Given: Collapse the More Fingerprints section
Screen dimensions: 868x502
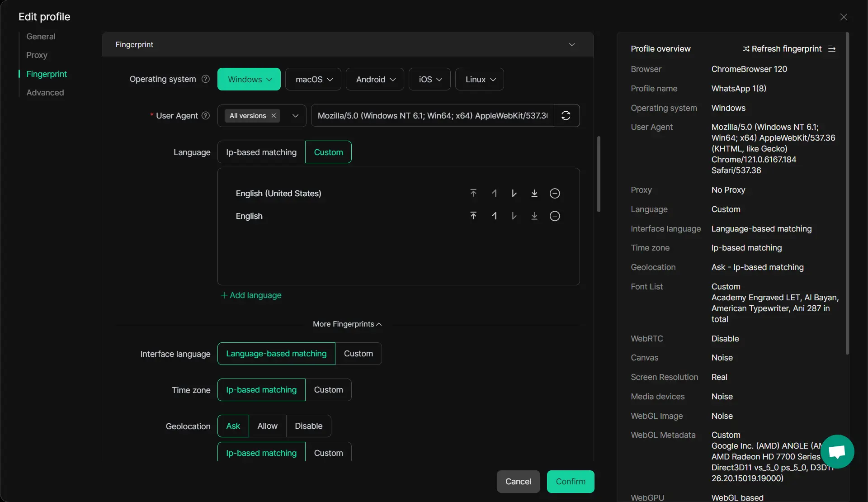Looking at the screenshot, I should tap(347, 324).
